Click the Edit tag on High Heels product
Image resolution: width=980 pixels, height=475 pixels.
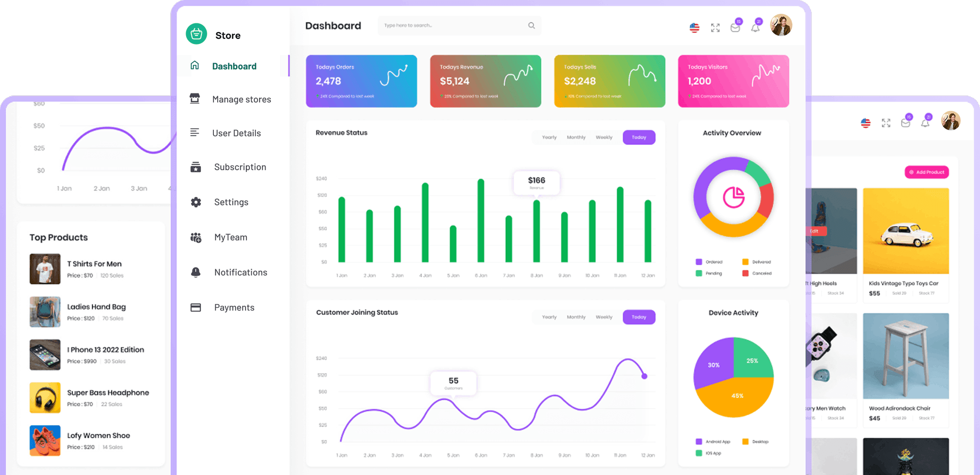[815, 231]
